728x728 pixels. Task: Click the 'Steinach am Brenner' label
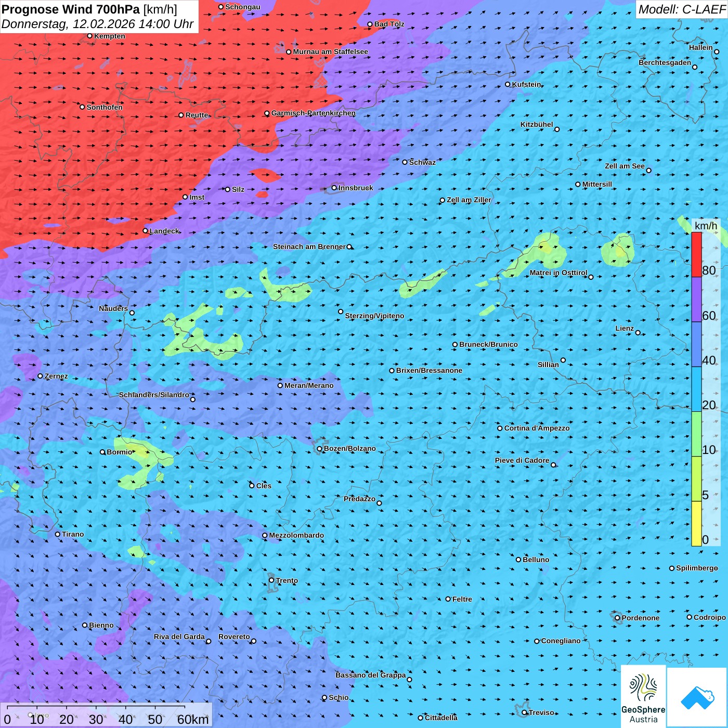click(309, 246)
